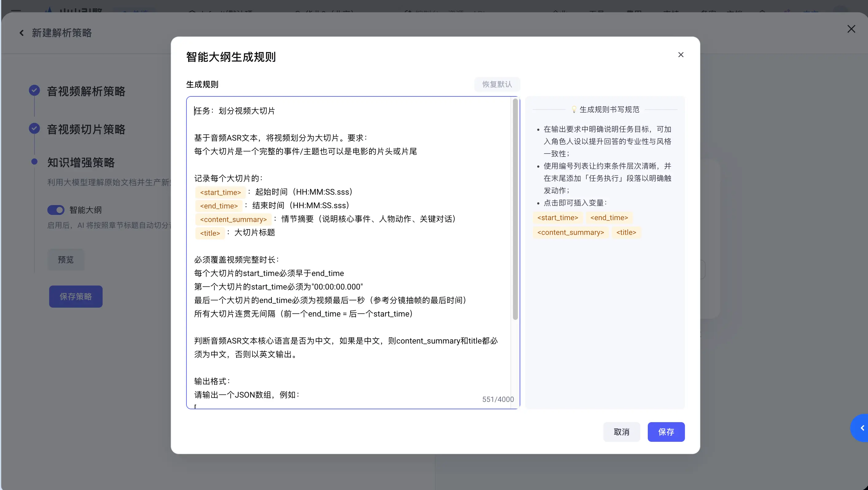Go back using the arrow beside 新建解析策略
This screenshot has height=490, width=868.
pyautogui.click(x=22, y=33)
